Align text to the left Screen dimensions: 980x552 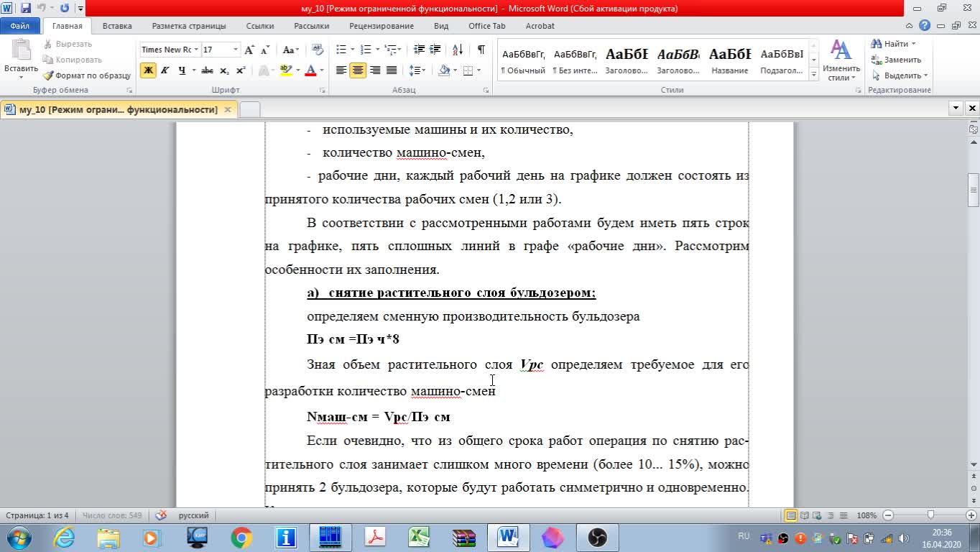pyautogui.click(x=341, y=70)
